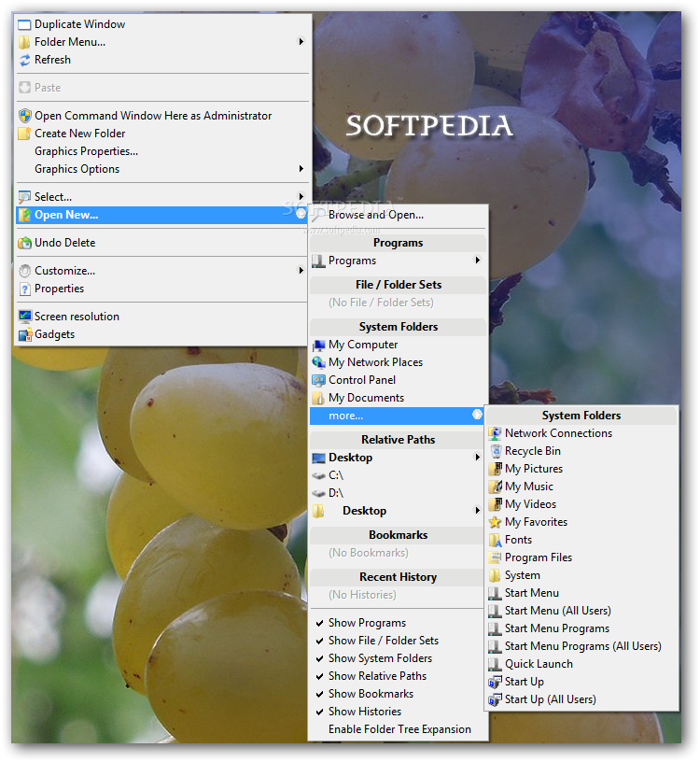Click the Select... magnifier icon
700x762 pixels.
(x=24, y=197)
